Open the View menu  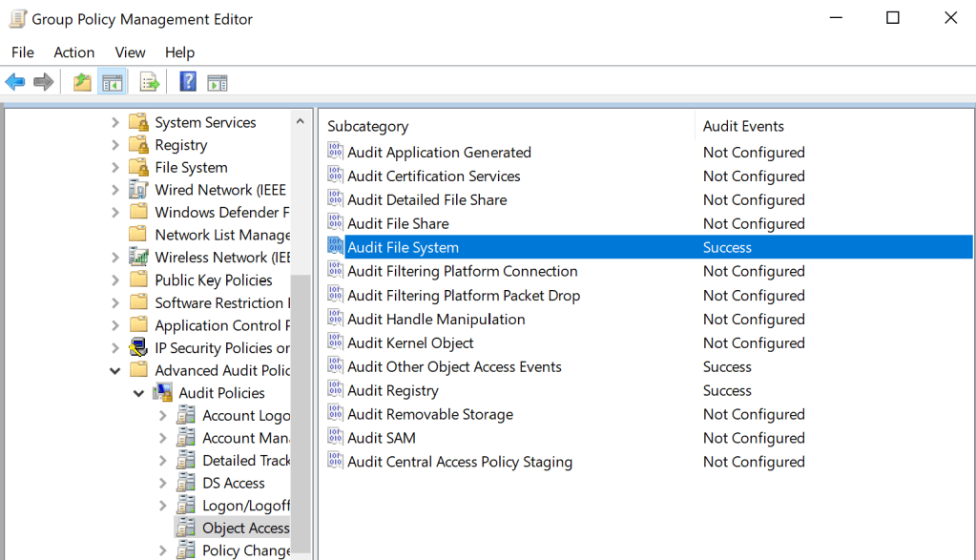pos(130,52)
